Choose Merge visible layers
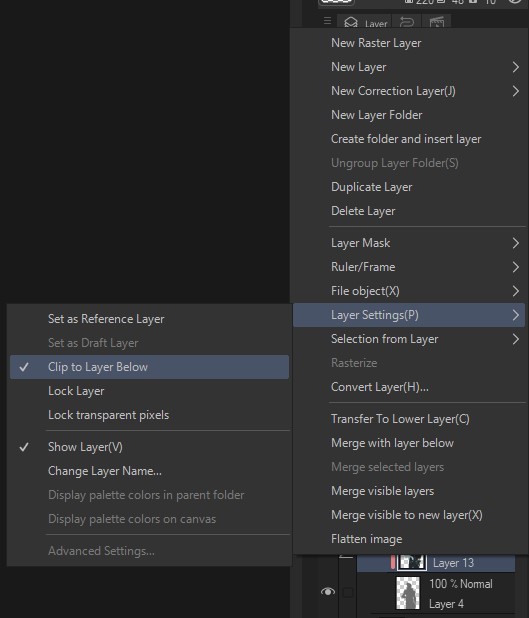Image resolution: width=529 pixels, height=618 pixels. (409, 491)
